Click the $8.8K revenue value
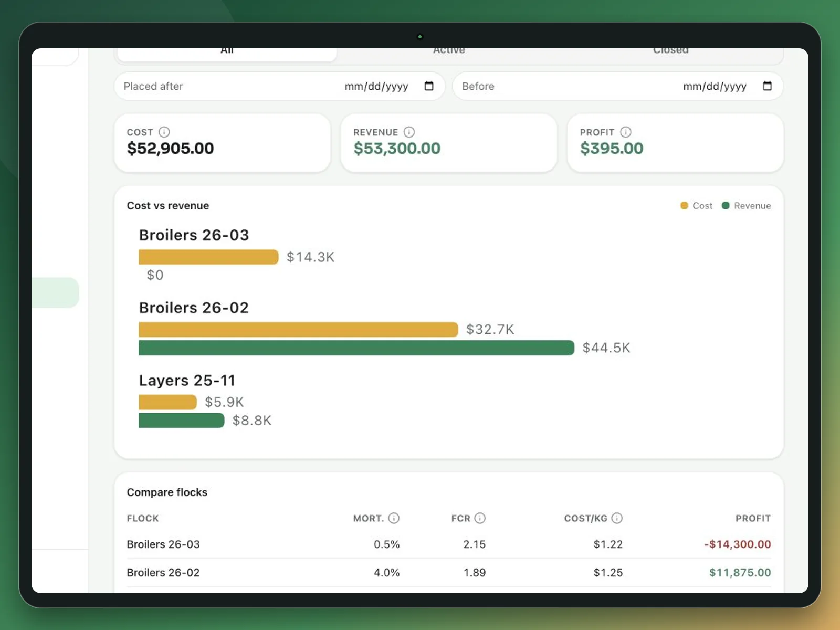This screenshot has height=630, width=840. click(252, 421)
